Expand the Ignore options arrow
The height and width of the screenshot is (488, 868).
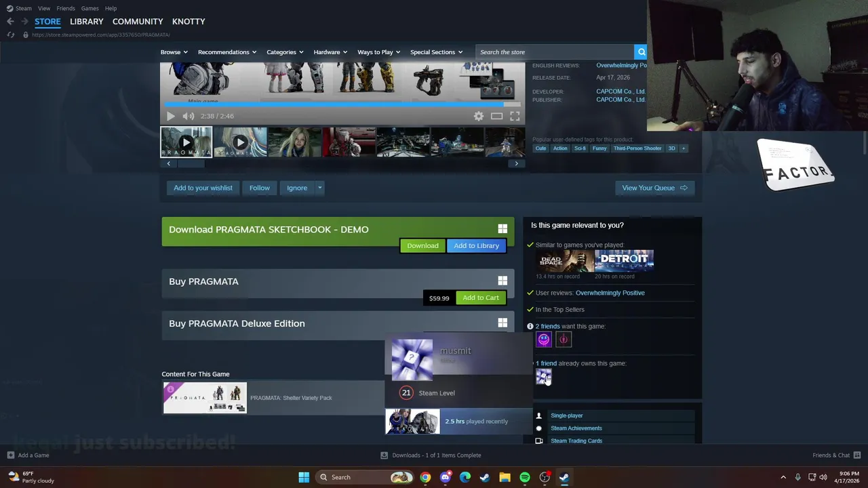[x=319, y=188]
